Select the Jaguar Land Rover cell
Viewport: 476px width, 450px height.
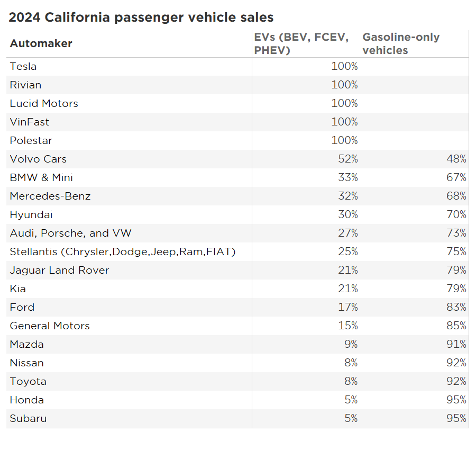[x=59, y=270]
